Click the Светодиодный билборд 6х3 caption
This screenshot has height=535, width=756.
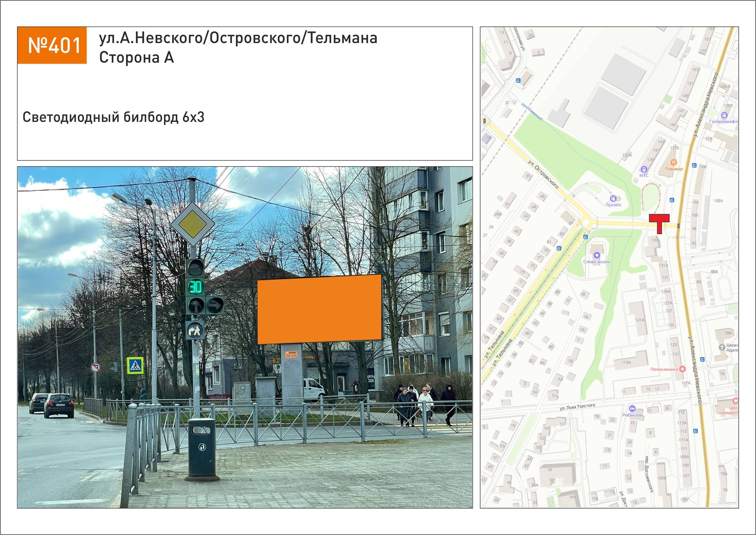click(x=113, y=117)
